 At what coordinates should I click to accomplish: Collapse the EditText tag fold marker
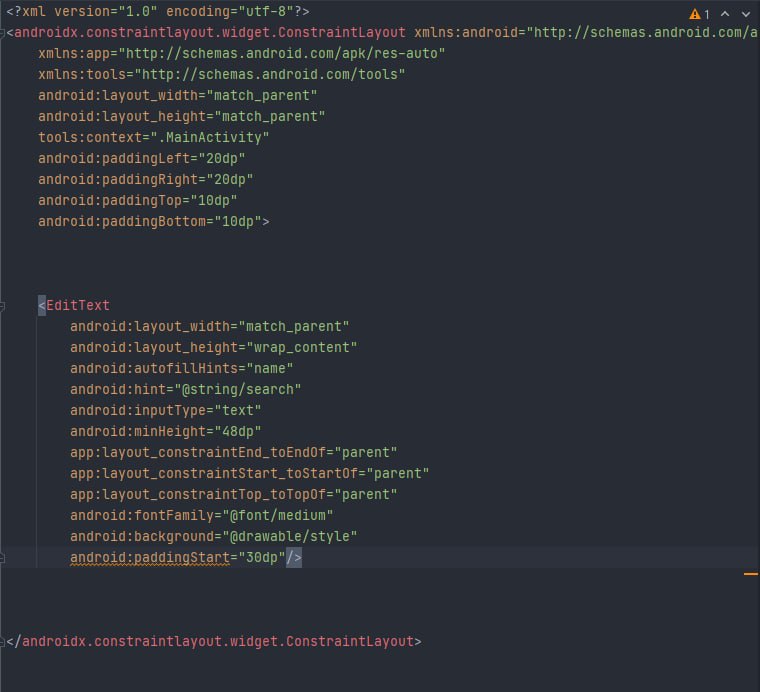pyautogui.click(x=2, y=306)
